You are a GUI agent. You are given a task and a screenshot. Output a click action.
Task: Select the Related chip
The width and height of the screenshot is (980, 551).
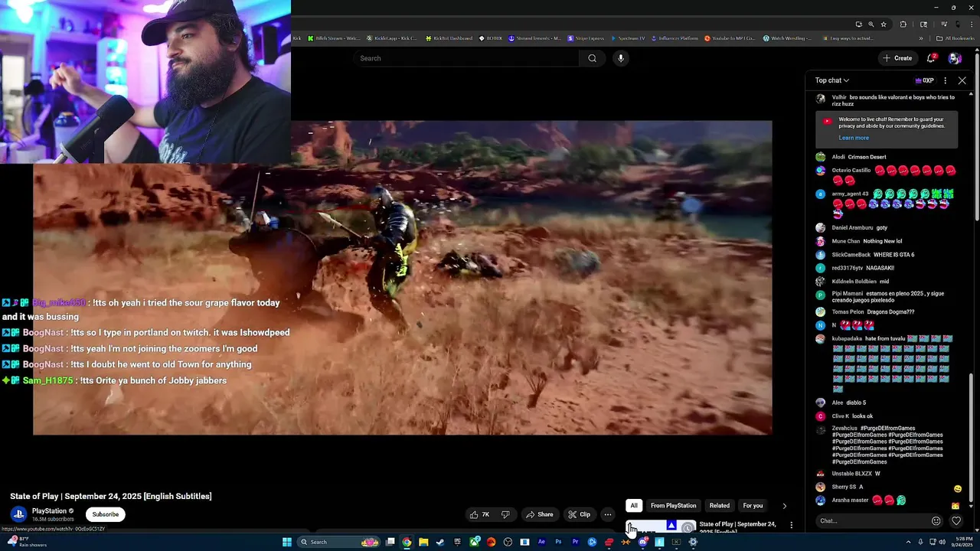point(720,506)
